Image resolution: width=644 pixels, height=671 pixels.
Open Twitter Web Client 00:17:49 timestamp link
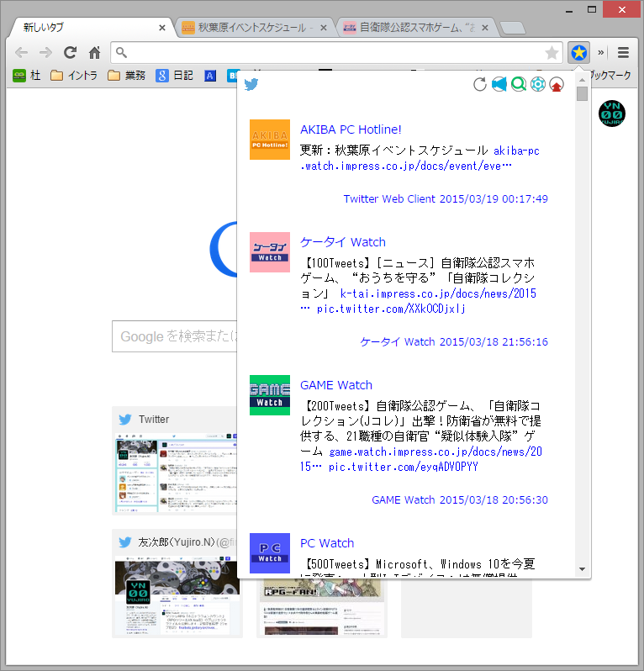click(x=446, y=199)
